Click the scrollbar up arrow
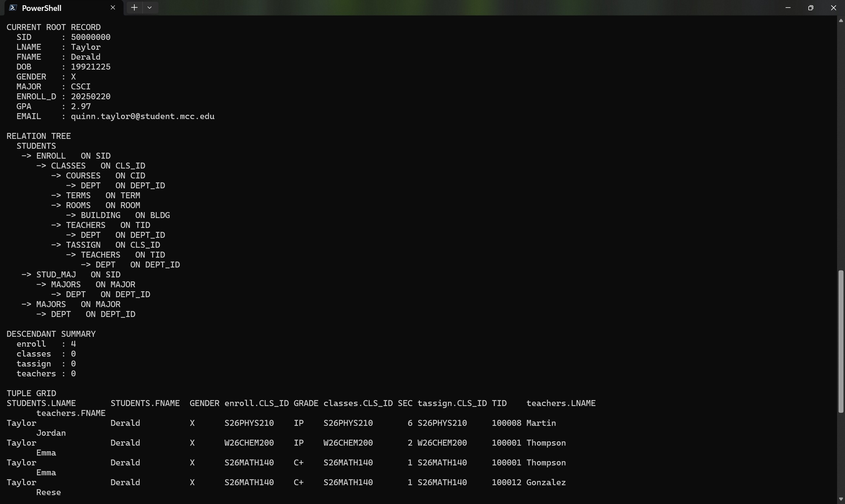The width and height of the screenshot is (845, 504). point(841,21)
